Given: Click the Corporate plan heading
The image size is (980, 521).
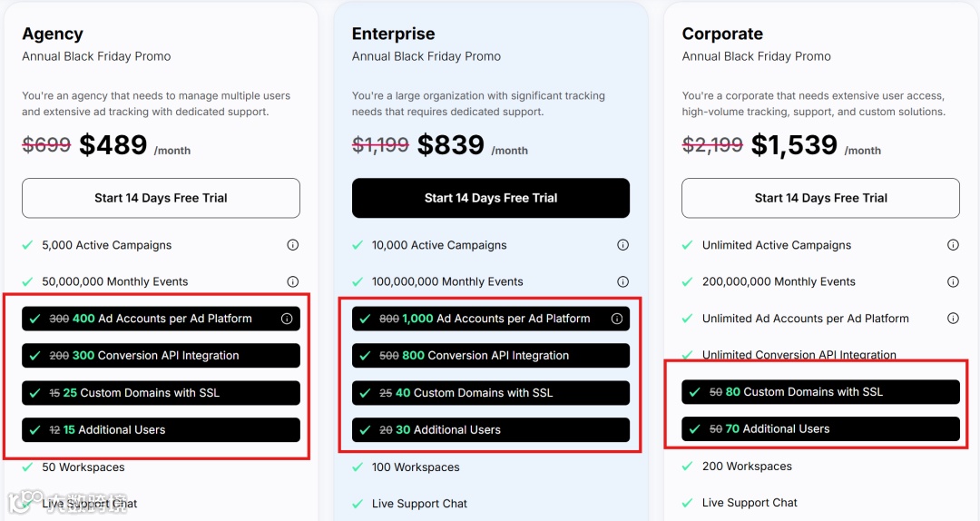Looking at the screenshot, I should [x=722, y=34].
